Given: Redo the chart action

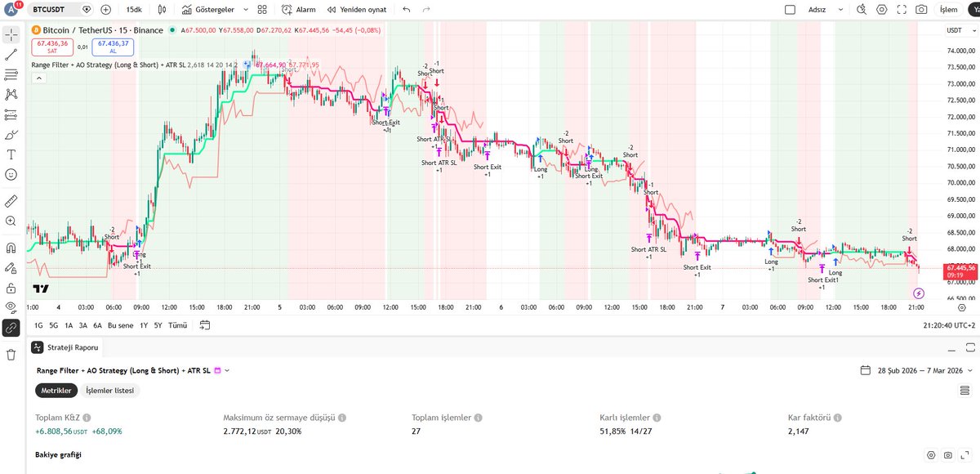Looking at the screenshot, I should click(426, 11).
